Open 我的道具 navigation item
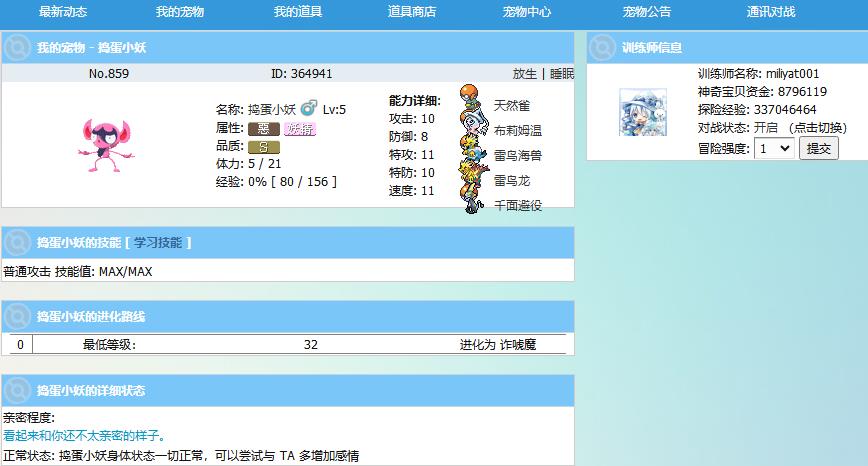868x466 pixels. (298, 12)
